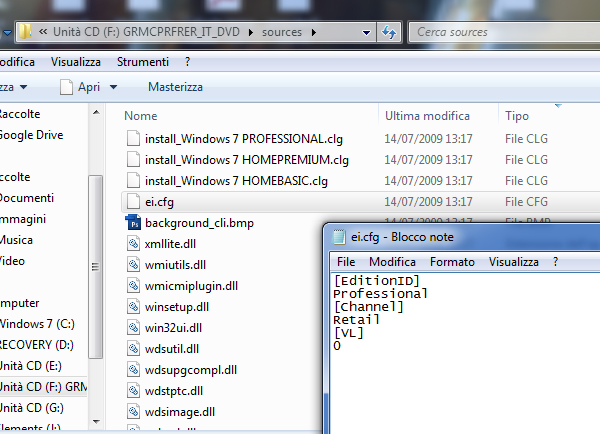
Task: Click the DLL icon of xmllite.dll
Action: (133, 244)
